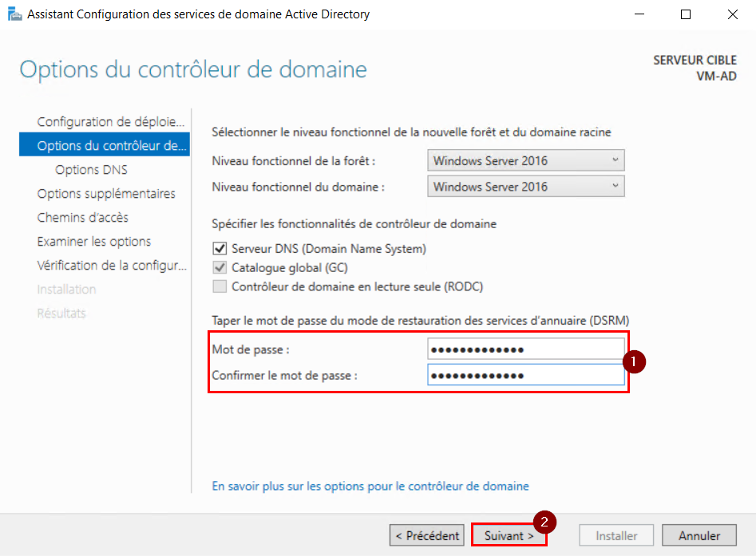756x556 pixels.
Task: Open the 'En savoir plus' domain controller link
Action: click(x=370, y=486)
